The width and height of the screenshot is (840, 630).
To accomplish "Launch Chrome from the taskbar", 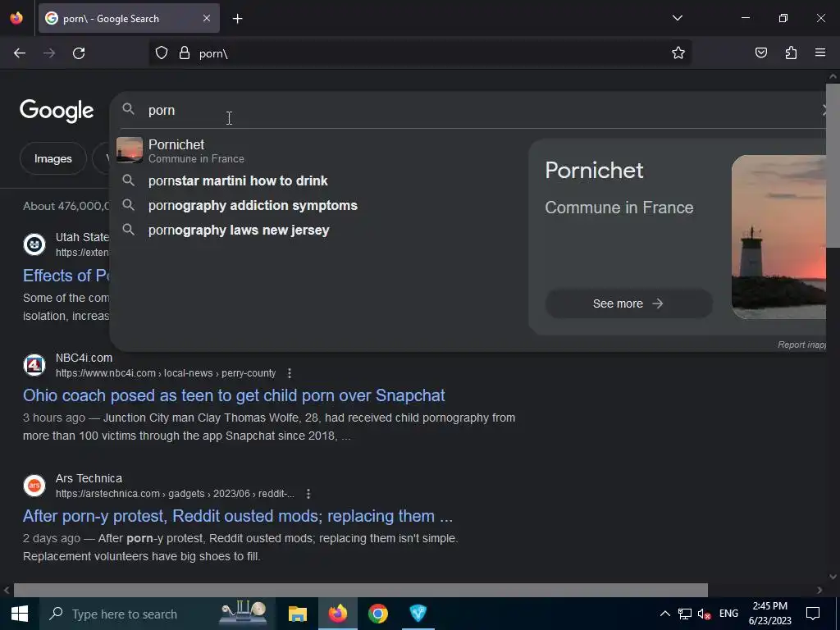I will tap(377, 614).
